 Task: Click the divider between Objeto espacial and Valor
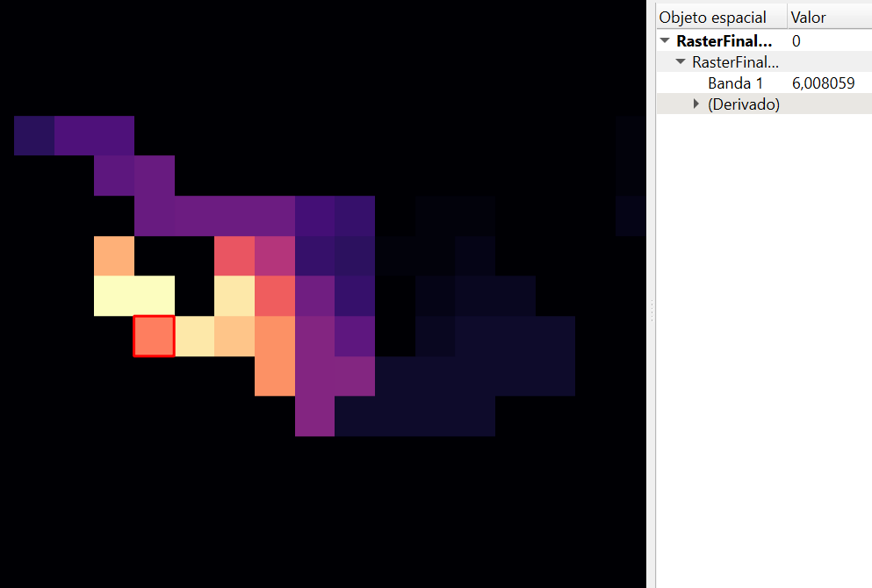click(786, 17)
